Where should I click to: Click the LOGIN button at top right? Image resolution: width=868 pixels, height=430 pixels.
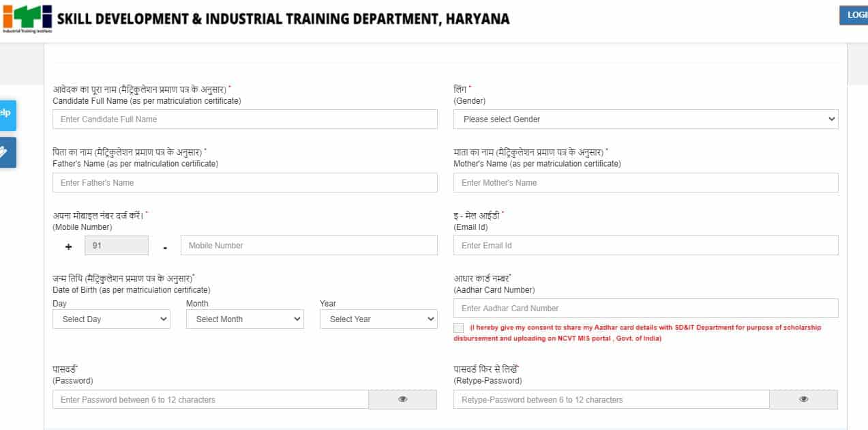(x=856, y=15)
